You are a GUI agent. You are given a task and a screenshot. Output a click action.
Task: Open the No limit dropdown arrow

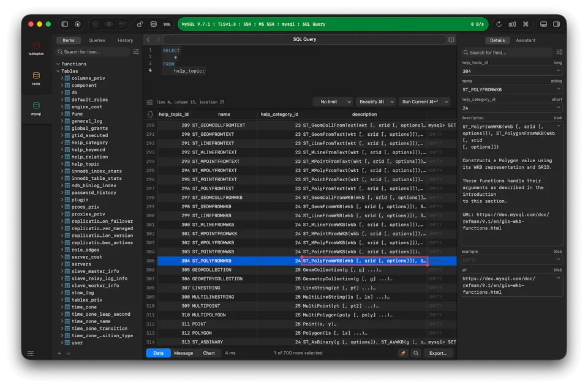349,102
